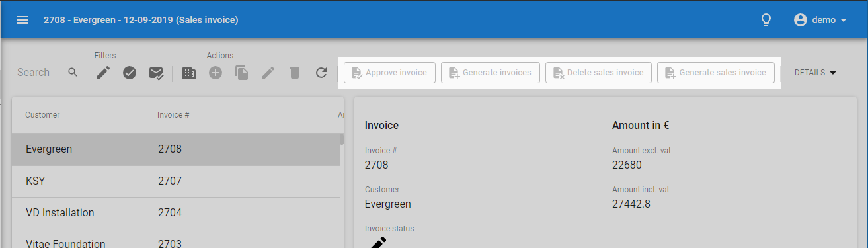Click the search magnifier icon
The width and height of the screenshot is (868, 248).
[x=73, y=72]
